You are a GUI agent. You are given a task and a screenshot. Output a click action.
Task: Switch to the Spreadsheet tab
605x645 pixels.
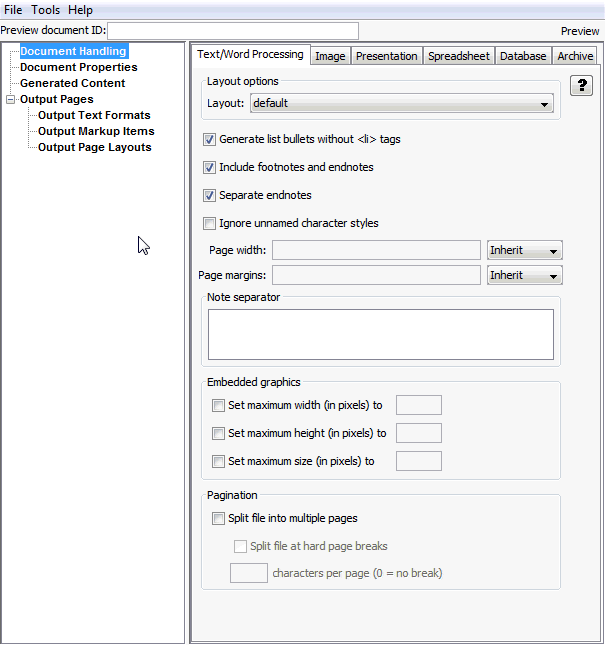(459, 56)
